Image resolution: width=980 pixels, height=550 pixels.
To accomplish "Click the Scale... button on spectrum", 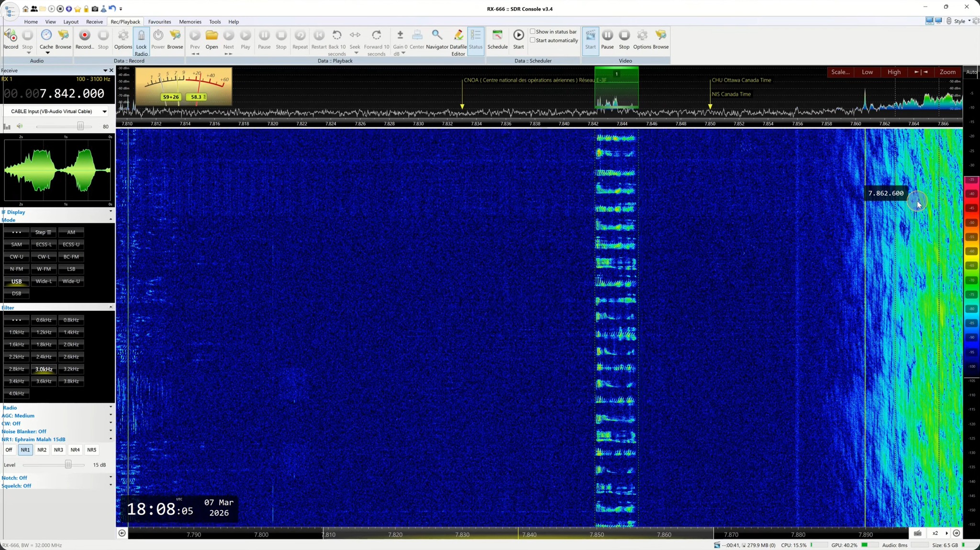I will (840, 72).
